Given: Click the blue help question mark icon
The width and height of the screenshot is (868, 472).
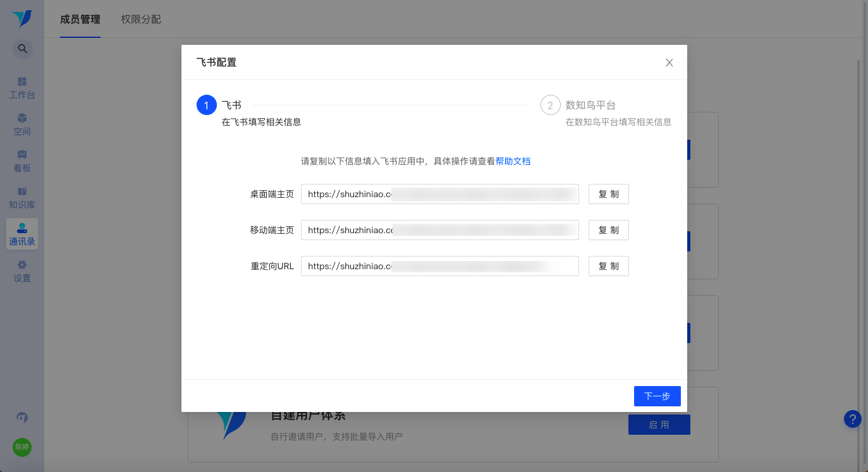Looking at the screenshot, I should click(x=853, y=418).
